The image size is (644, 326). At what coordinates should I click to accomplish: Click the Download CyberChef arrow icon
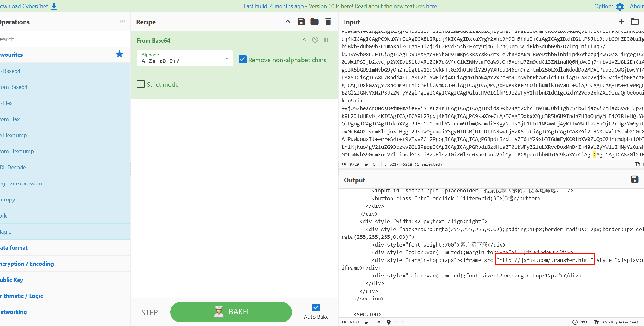click(x=54, y=7)
